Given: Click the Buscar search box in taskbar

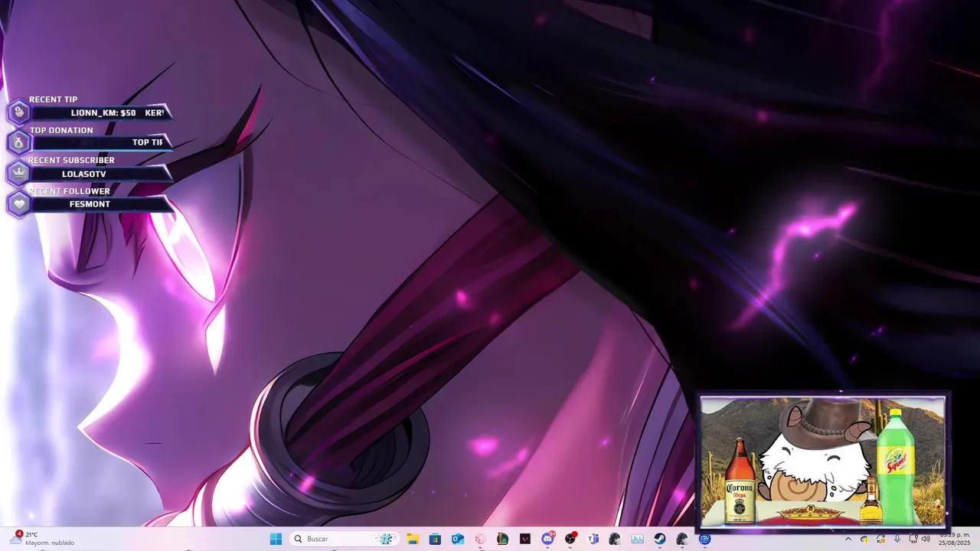Looking at the screenshot, I should [344, 539].
